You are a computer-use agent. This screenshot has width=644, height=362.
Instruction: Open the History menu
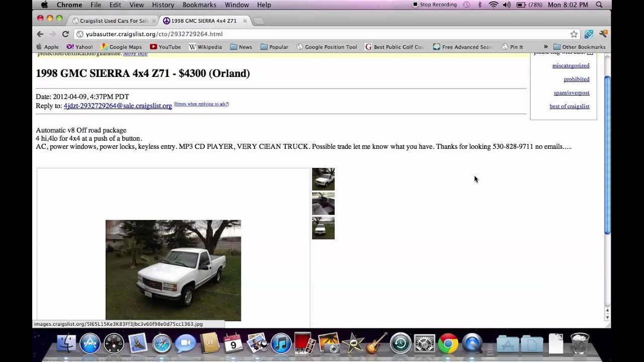[x=163, y=5]
